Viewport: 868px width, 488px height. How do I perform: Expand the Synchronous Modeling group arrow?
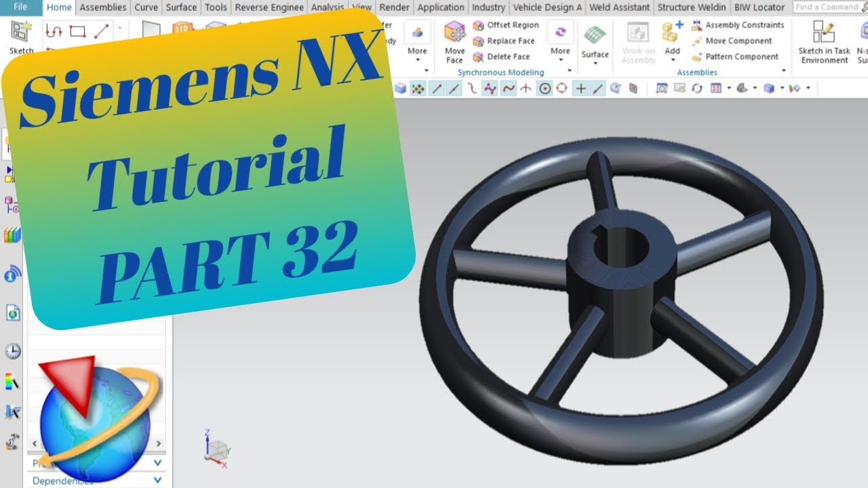(x=570, y=70)
